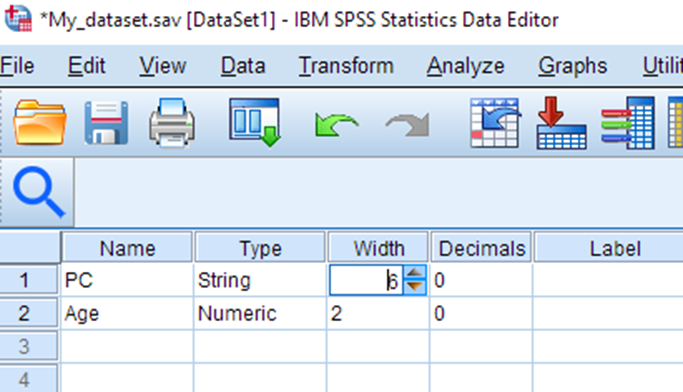The width and height of the screenshot is (683, 392).
Task: Click the Go to case icon
Action: click(x=495, y=123)
